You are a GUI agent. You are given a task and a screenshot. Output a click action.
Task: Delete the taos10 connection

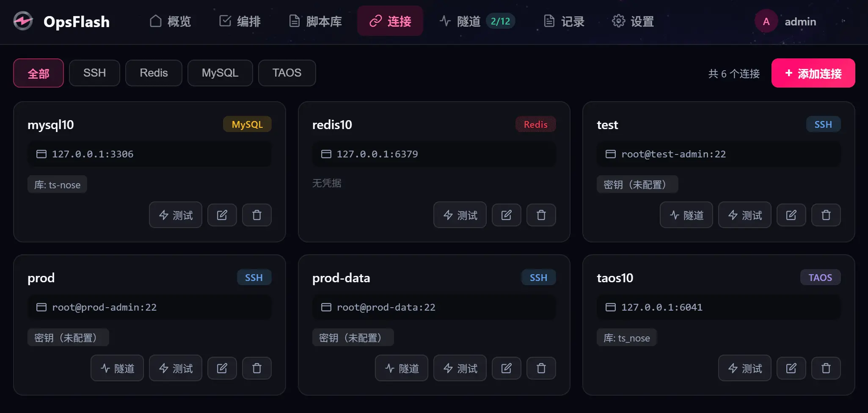click(x=826, y=368)
